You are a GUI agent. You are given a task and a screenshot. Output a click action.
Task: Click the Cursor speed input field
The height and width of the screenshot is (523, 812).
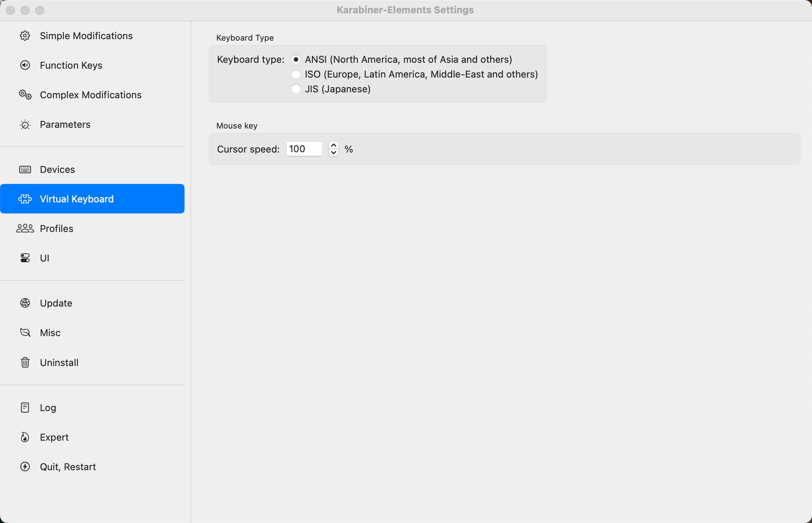click(x=304, y=149)
